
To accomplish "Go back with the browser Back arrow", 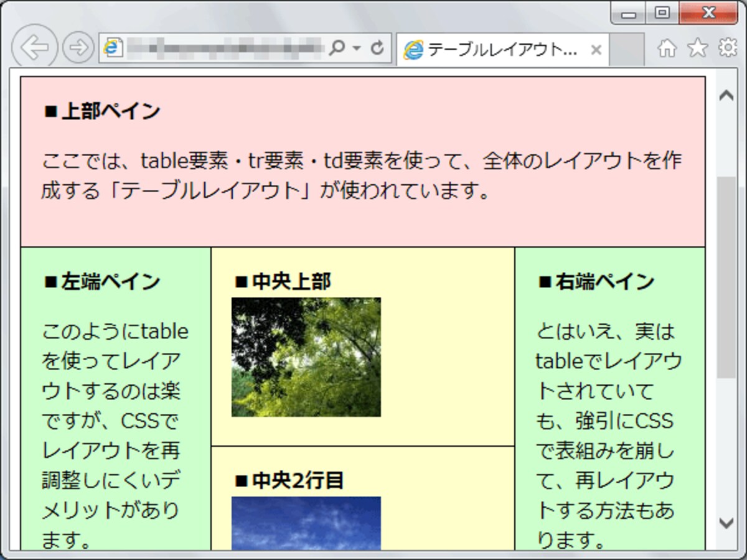I will pos(35,48).
